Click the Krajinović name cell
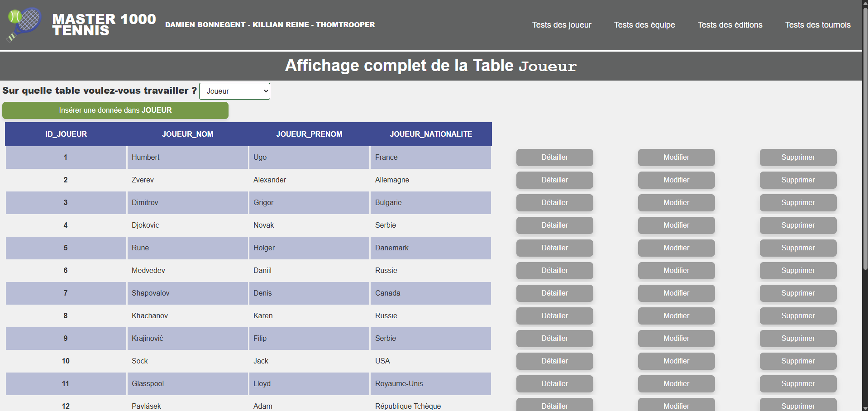Viewport: 868px width, 411px height. pos(188,339)
